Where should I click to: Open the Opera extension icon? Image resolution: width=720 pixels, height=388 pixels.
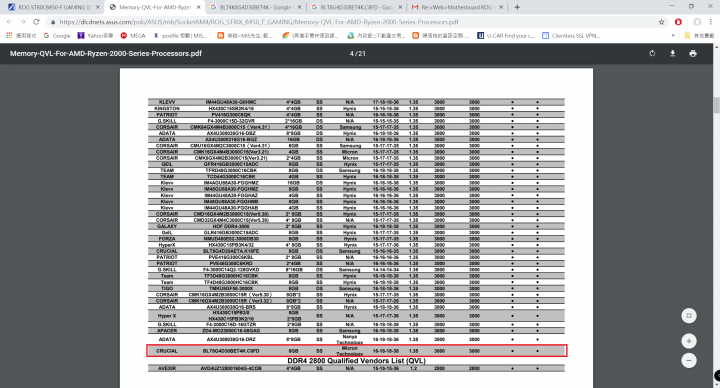678,22
